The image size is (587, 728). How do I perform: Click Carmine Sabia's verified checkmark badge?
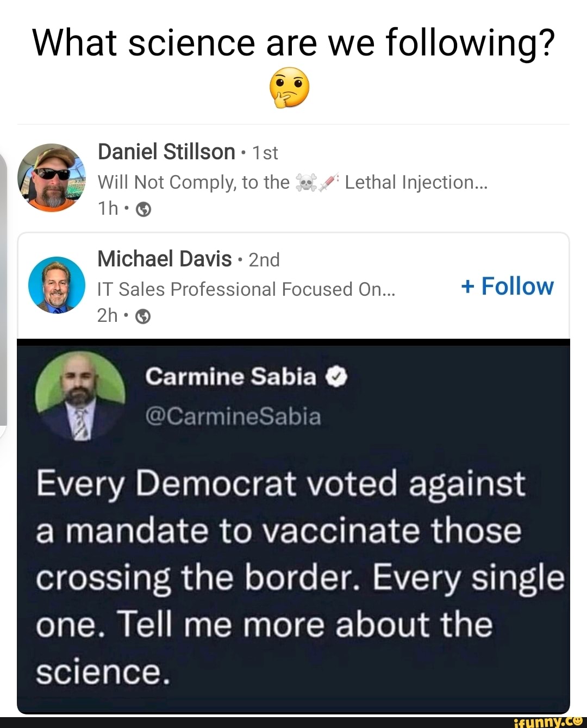pyautogui.click(x=337, y=376)
